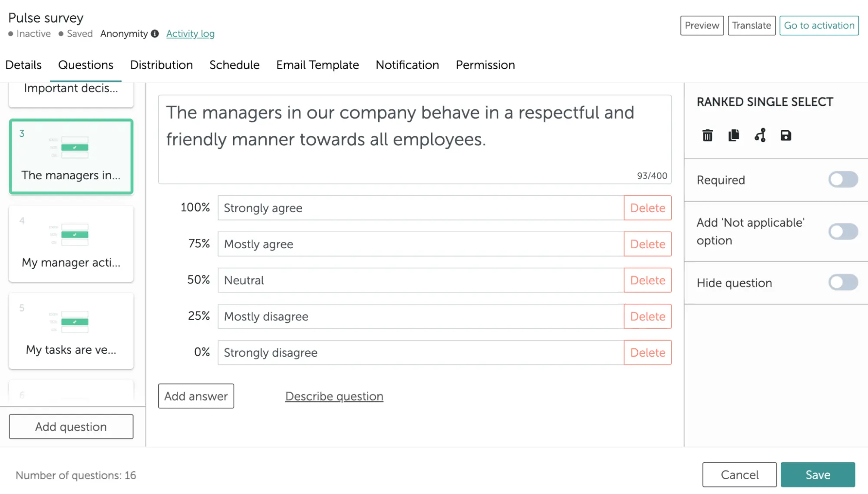Switch to the Distribution tab
Screen dimensions: 868x494
(x=161, y=65)
